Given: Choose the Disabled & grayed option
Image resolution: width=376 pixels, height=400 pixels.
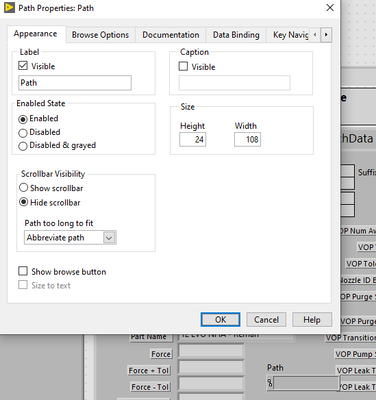Looking at the screenshot, I should pyautogui.click(x=23, y=146).
